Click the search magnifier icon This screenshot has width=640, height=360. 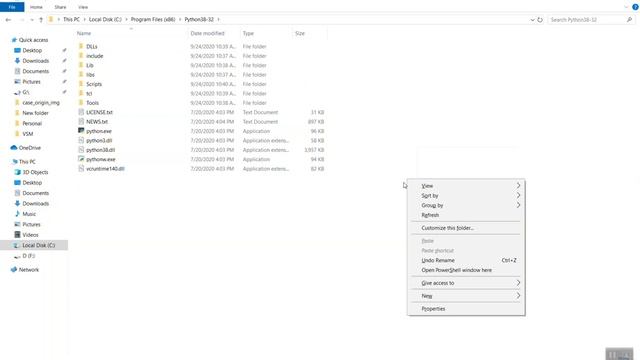pos(629,20)
